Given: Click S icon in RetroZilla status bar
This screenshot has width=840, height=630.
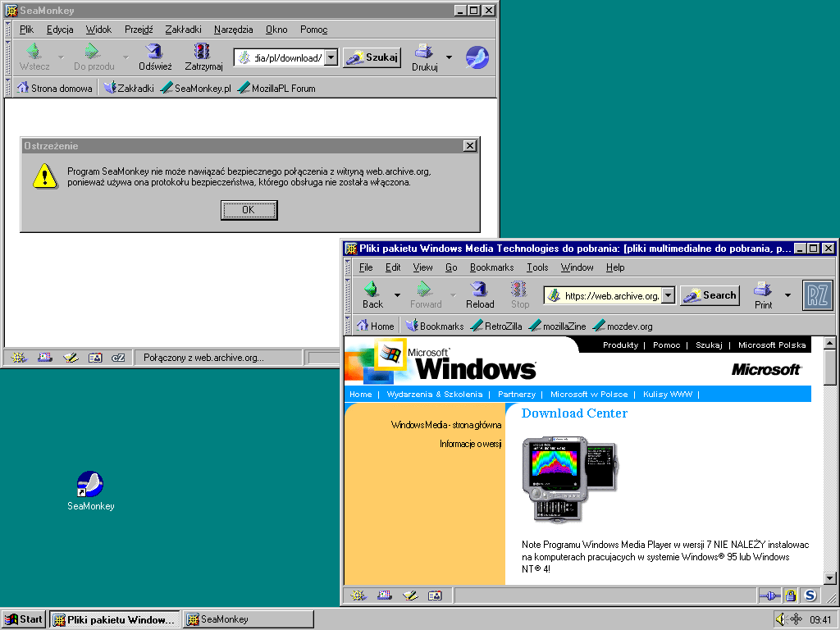Looking at the screenshot, I should tap(810, 596).
